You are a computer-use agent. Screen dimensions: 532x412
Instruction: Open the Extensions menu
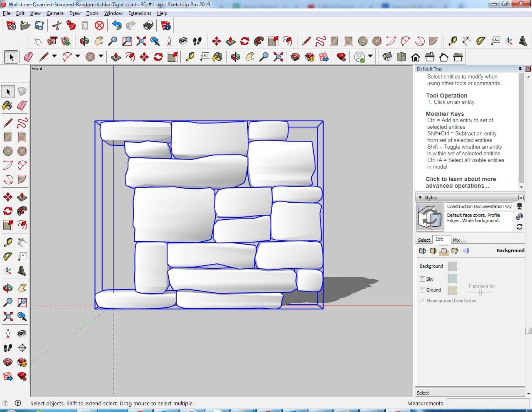coord(140,13)
